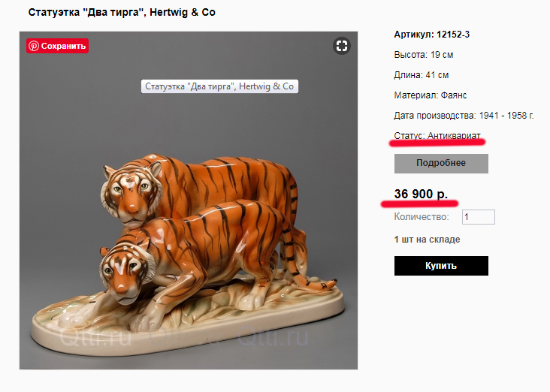The image size is (550, 392).
Task: Click the 'Количество:' label
Action: tap(422, 217)
